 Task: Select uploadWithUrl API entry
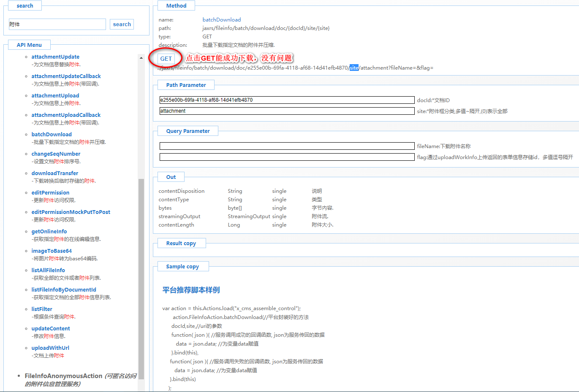click(x=50, y=348)
